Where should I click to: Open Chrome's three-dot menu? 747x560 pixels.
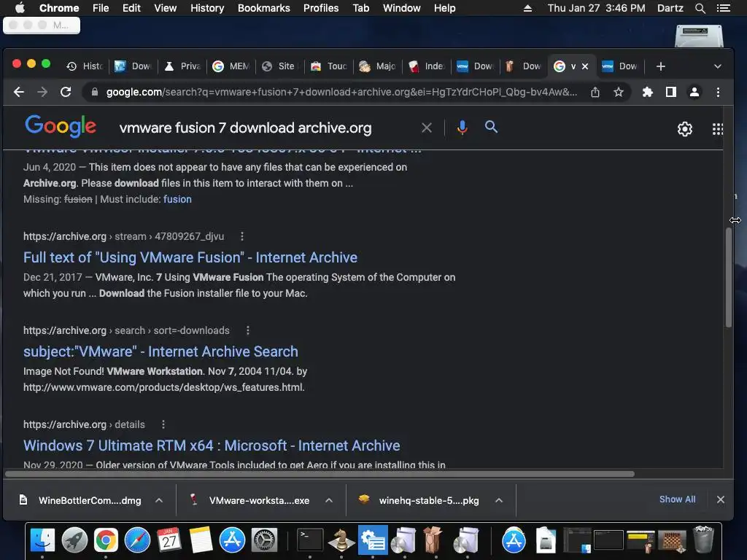pyautogui.click(x=718, y=92)
